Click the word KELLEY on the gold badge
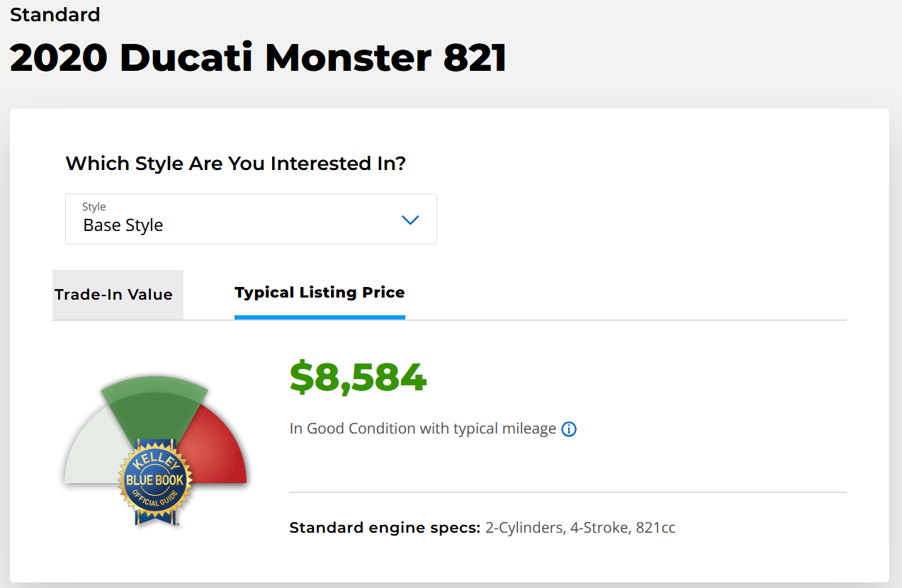Screen dimensions: 902x588 (x=155, y=462)
